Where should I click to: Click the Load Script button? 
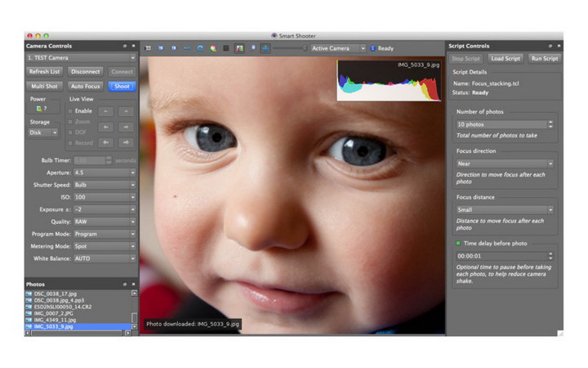click(506, 59)
